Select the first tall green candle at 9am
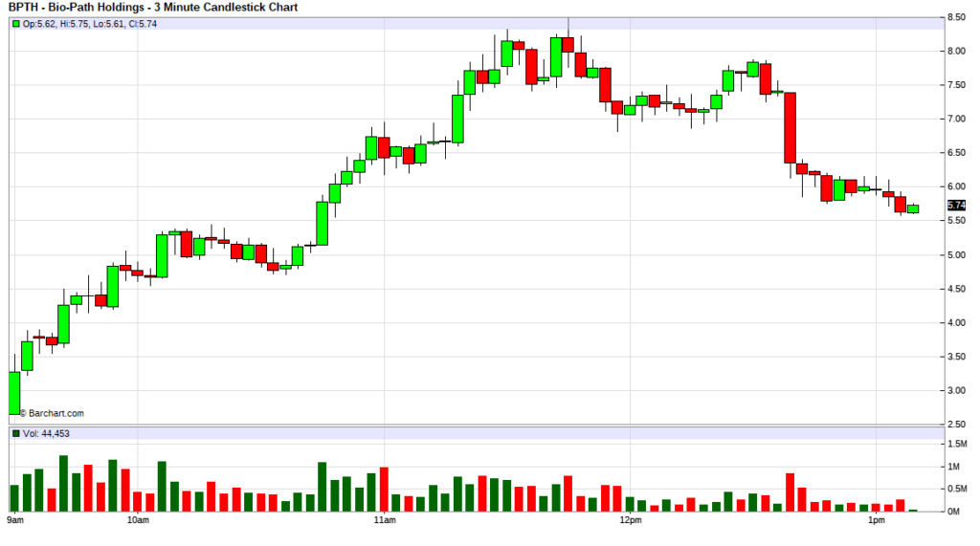980x546 pixels. click(14, 392)
